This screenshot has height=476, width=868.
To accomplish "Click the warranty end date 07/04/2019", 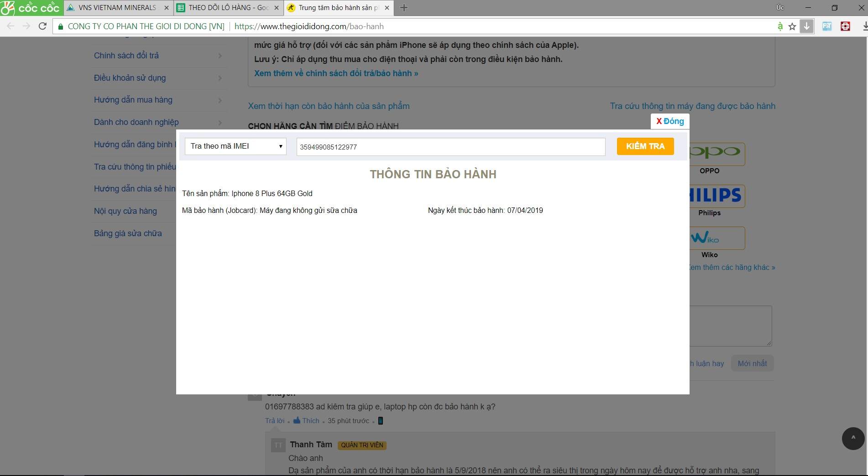I will [525, 211].
